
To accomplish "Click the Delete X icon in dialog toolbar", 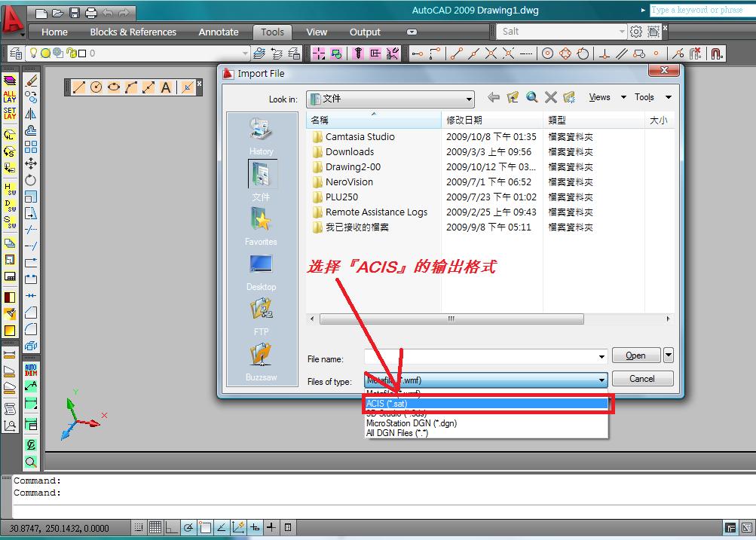I will pyautogui.click(x=551, y=97).
